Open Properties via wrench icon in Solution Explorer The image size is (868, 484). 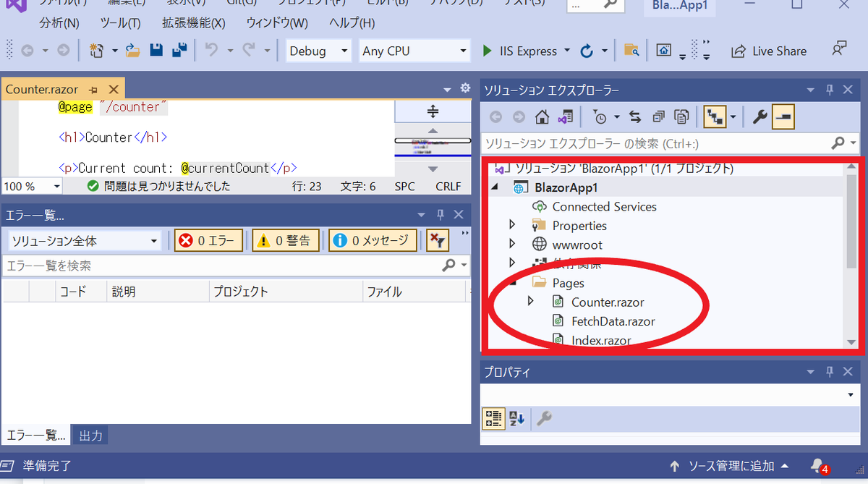pos(759,116)
